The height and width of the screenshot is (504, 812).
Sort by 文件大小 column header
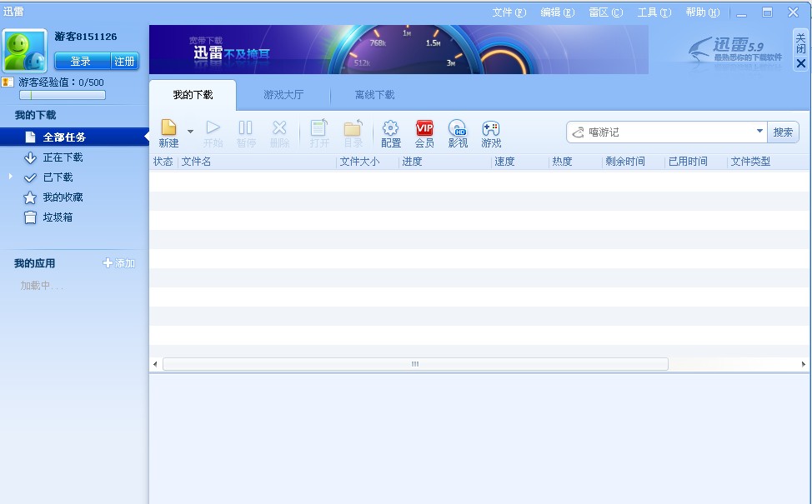click(x=359, y=162)
